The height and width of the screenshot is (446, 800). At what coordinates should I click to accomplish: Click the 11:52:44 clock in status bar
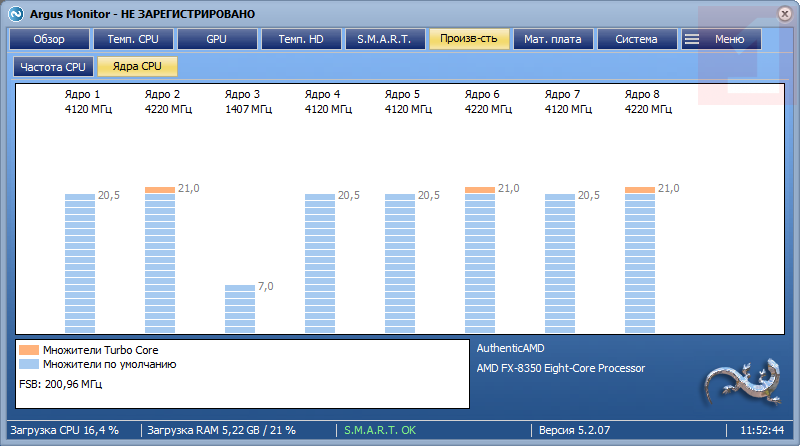point(762,430)
